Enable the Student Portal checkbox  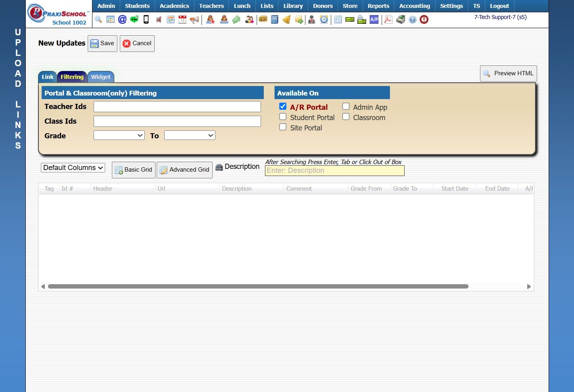click(x=283, y=117)
